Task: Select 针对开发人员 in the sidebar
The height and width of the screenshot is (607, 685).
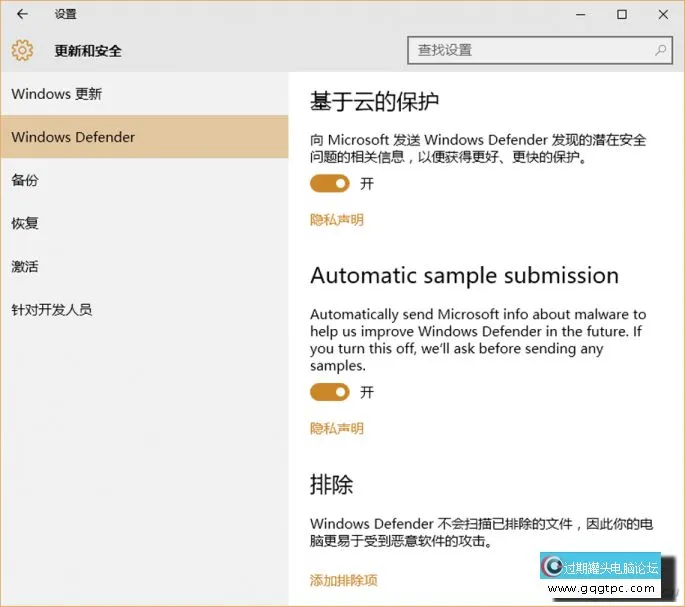Action: point(51,309)
